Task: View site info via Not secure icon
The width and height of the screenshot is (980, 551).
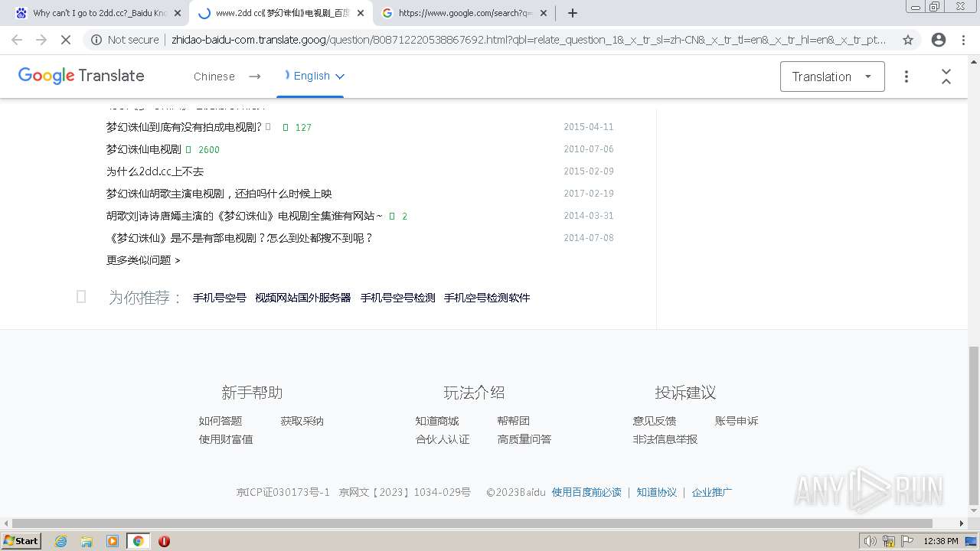Action: pyautogui.click(x=96, y=40)
